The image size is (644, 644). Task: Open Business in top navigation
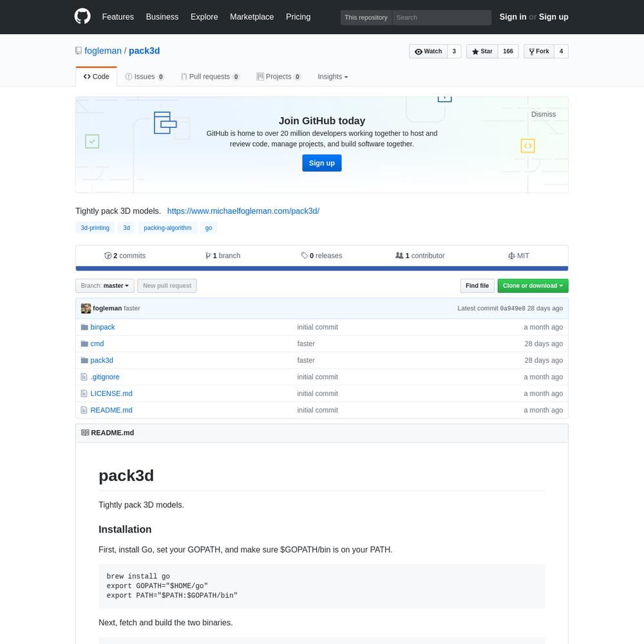[x=162, y=17]
